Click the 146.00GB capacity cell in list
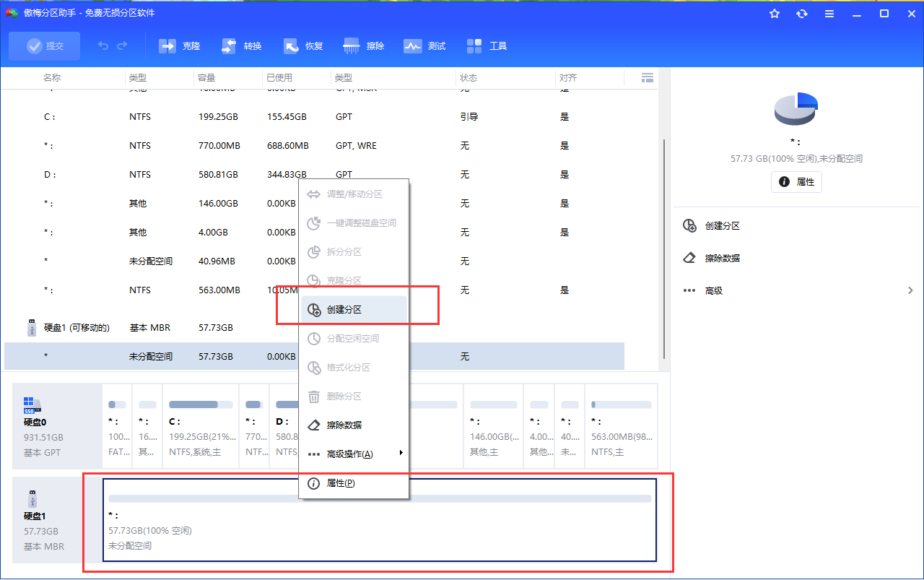 (218, 204)
